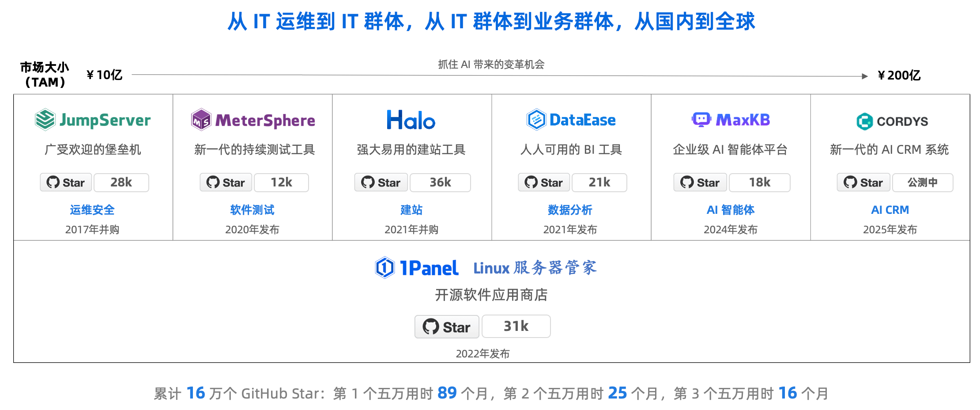Open the AI CRM category link
Screen dimensions: 980x410
pos(890,210)
